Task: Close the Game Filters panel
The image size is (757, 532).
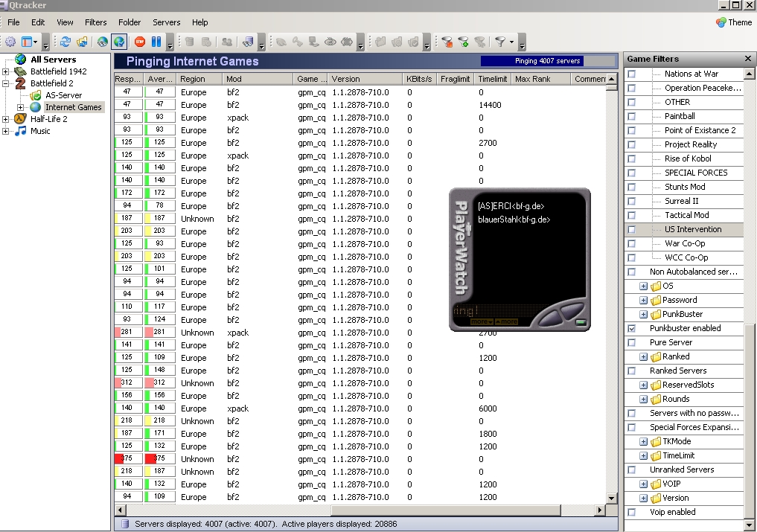Action: pyautogui.click(x=748, y=59)
